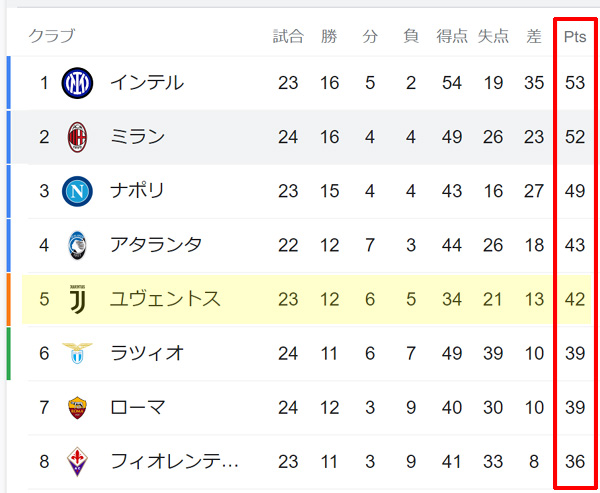The image size is (600, 493).
Task: Select the ナポリ team name
Action: (x=138, y=191)
